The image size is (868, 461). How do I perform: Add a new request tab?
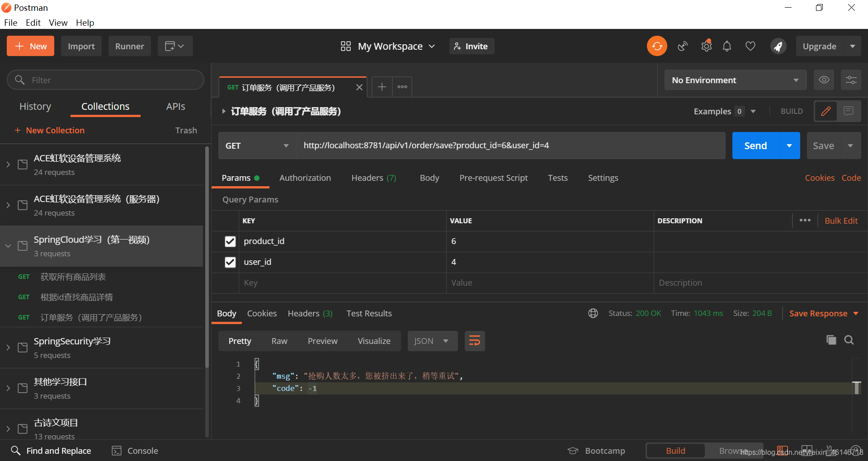click(382, 86)
